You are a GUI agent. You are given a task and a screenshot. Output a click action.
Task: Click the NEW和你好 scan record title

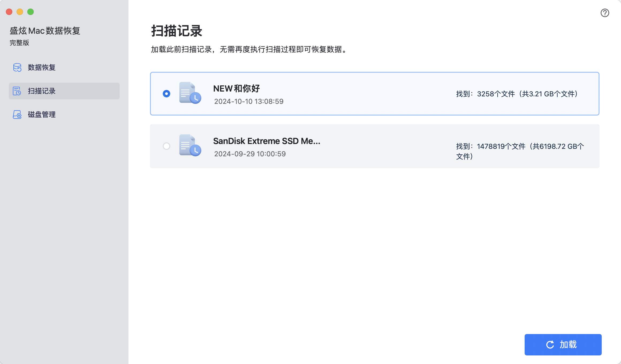coord(236,89)
